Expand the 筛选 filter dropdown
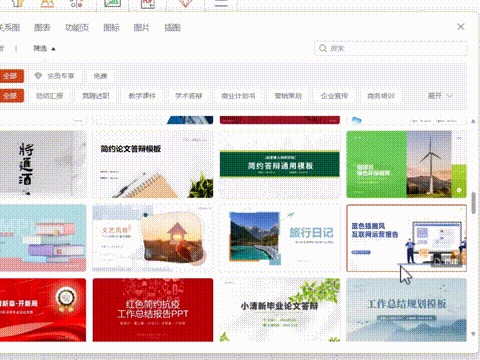480x360 pixels. pyautogui.click(x=44, y=49)
